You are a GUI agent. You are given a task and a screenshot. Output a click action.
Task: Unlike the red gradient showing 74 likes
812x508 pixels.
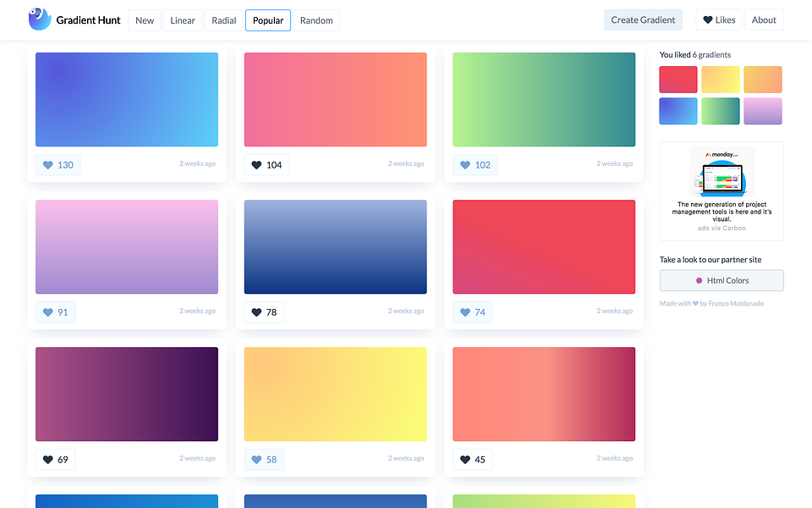[464, 312]
